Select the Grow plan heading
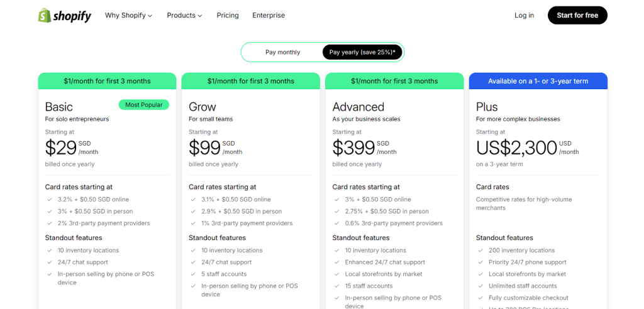This screenshot has height=309, width=644. (203, 107)
